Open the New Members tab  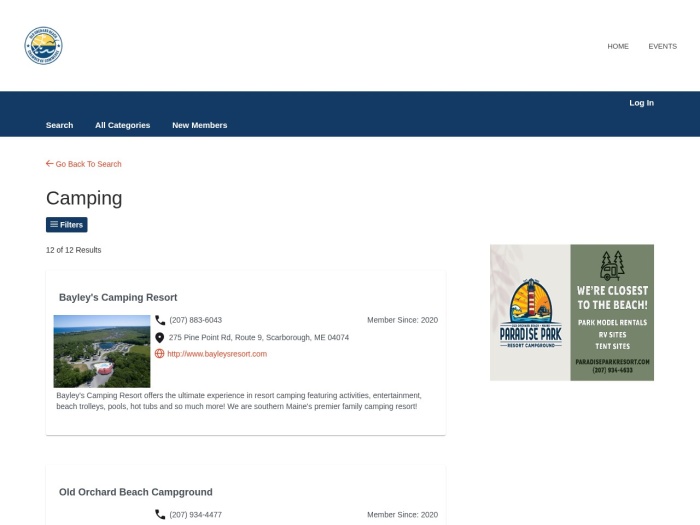pos(200,125)
